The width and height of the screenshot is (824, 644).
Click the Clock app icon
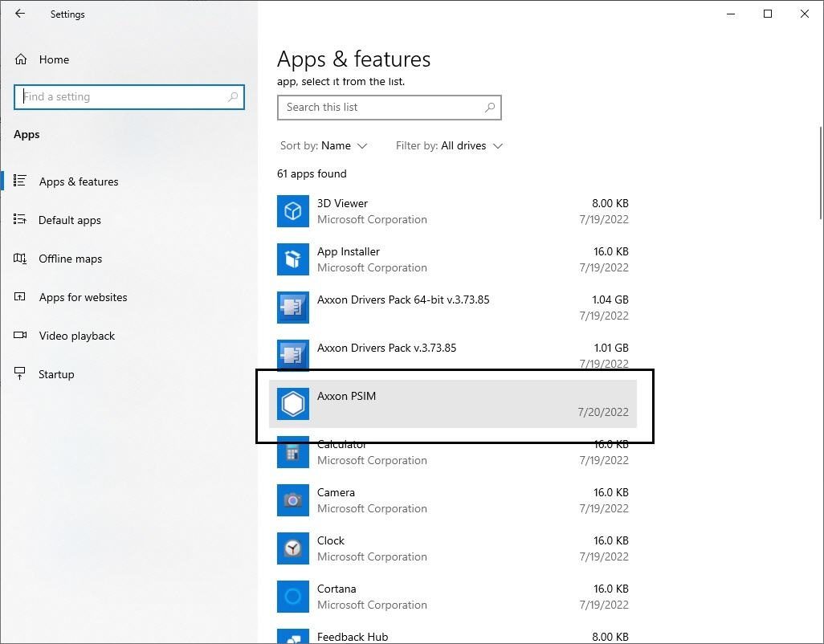(293, 548)
